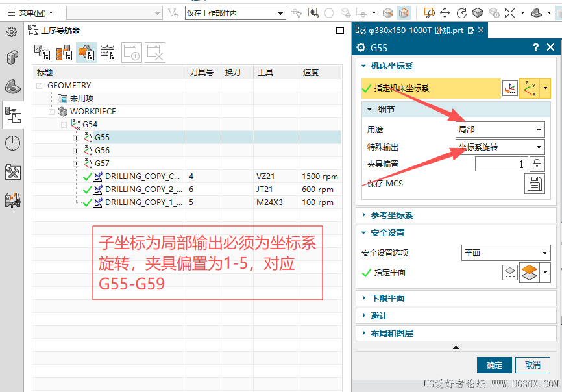The height and width of the screenshot is (392, 562).
Task: Open the machine tool sidebar icon
Action: click(13, 201)
